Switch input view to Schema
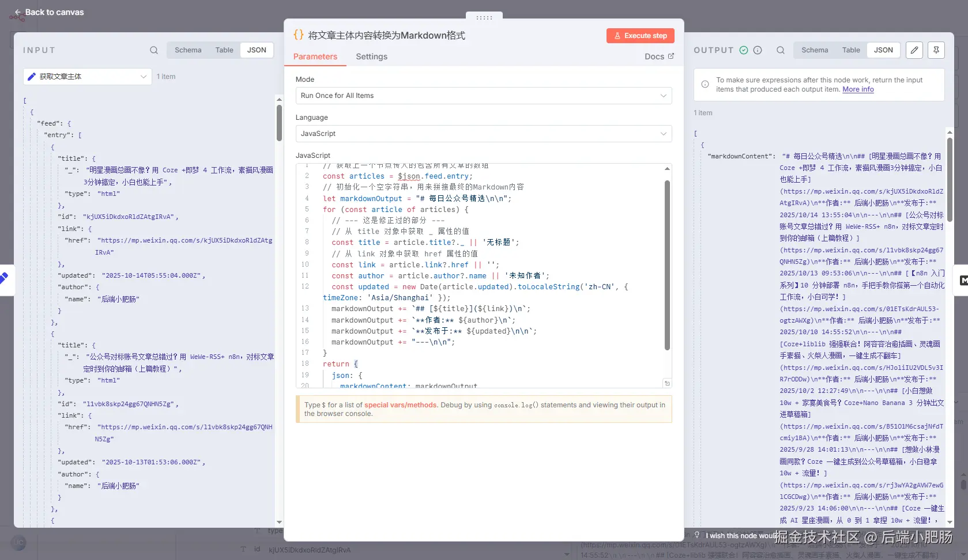Screen dimensions: 968x560 pyautogui.click(x=188, y=50)
